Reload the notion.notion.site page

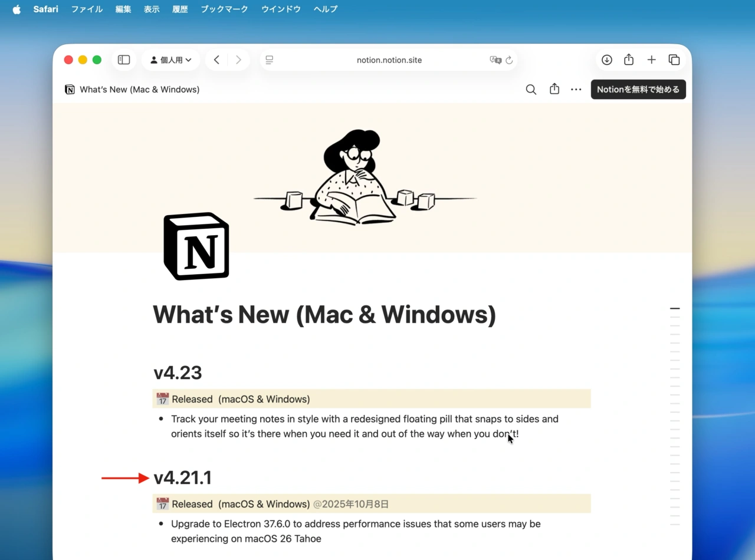pos(509,60)
